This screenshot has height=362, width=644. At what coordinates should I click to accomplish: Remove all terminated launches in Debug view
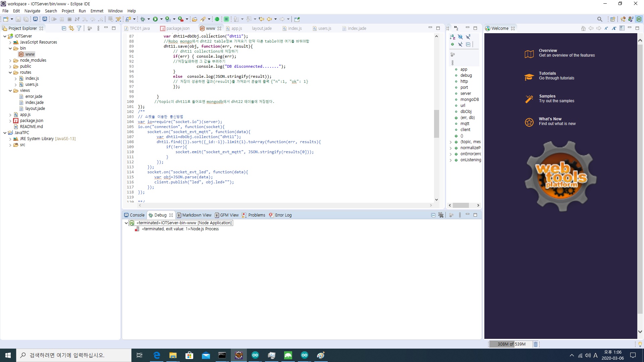coord(441,215)
